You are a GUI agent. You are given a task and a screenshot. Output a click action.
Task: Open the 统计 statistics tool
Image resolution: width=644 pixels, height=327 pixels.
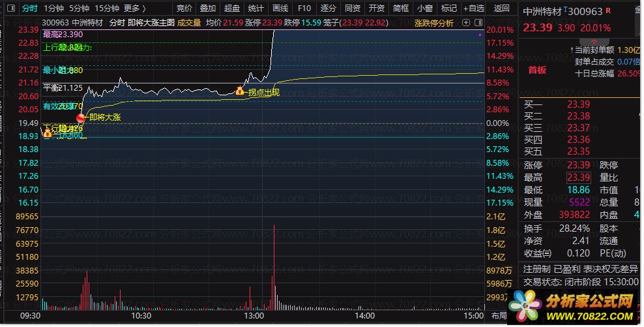click(256, 8)
